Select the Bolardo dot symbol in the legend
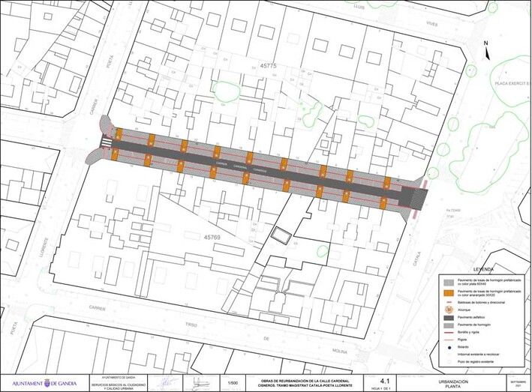Image resolution: width=532 pixels, height=392 pixels. pos(449,347)
